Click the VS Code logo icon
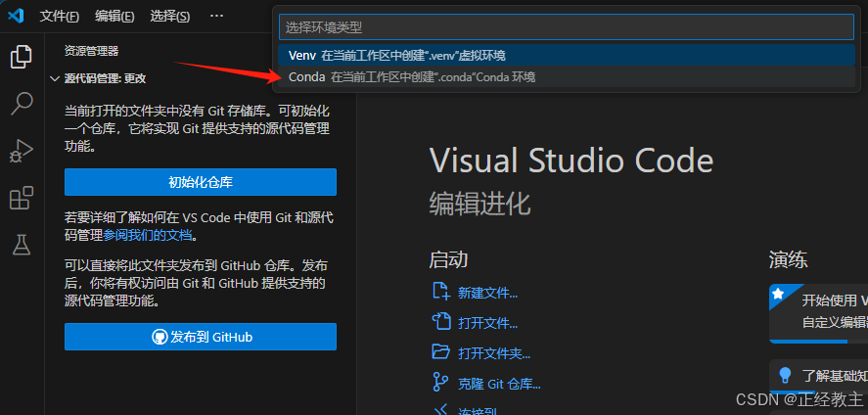Viewport: 868px width, 415px height. 16,16
